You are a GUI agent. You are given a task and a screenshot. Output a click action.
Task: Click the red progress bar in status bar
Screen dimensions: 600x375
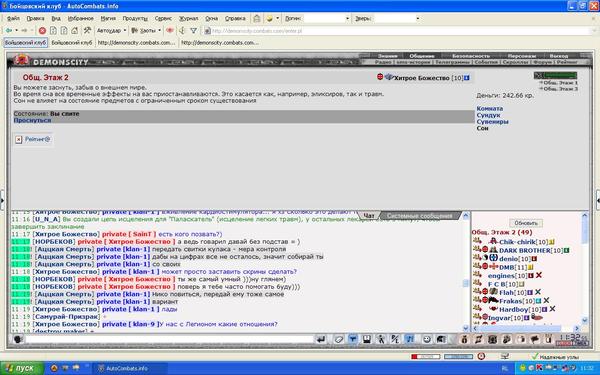pyautogui.click(x=426, y=357)
